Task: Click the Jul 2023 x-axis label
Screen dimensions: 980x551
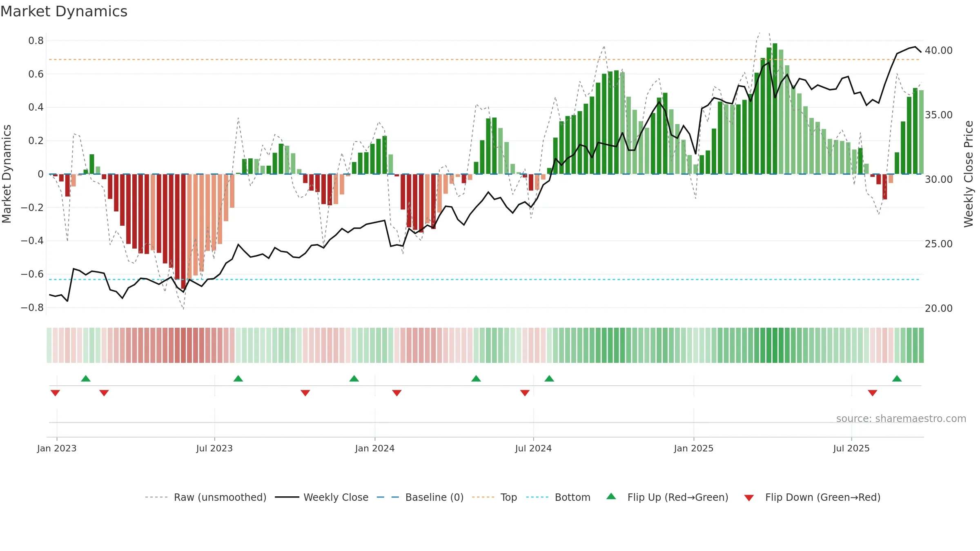Action: click(x=214, y=448)
